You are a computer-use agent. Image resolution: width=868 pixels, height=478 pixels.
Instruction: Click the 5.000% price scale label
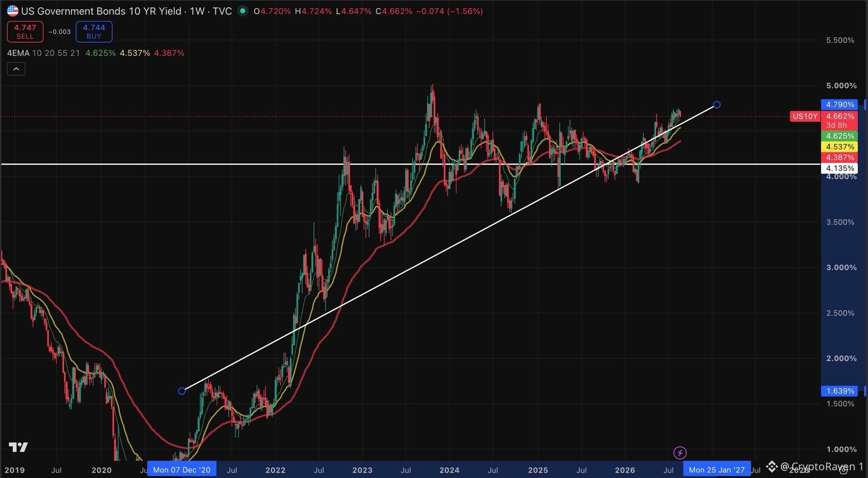tap(841, 85)
